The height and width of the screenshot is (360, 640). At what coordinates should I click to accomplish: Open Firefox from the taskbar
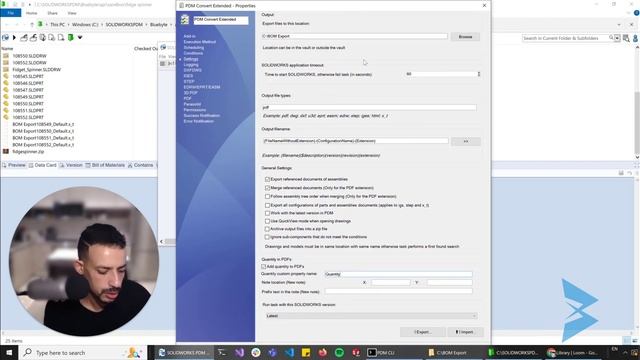[322, 352]
